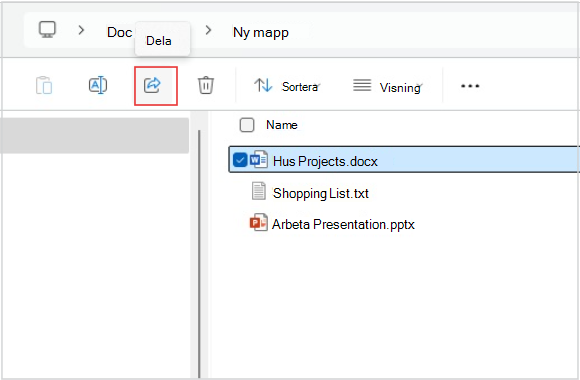
Task: Click the text file icon of Shopping List.txt
Action: (259, 191)
